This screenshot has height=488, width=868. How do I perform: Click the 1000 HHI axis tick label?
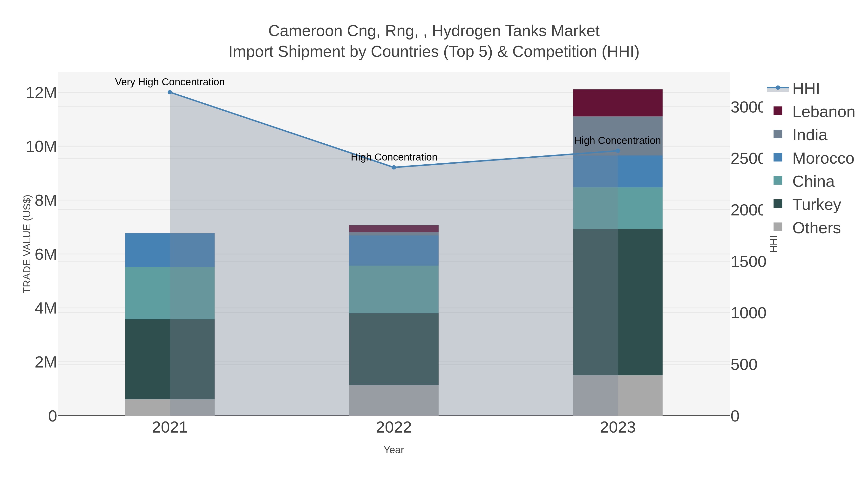[x=748, y=313]
